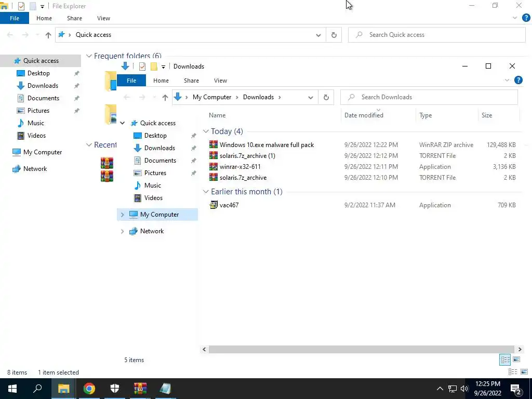Open File Explorer from the taskbar
Image resolution: width=532 pixels, height=399 pixels.
click(63, 389)
